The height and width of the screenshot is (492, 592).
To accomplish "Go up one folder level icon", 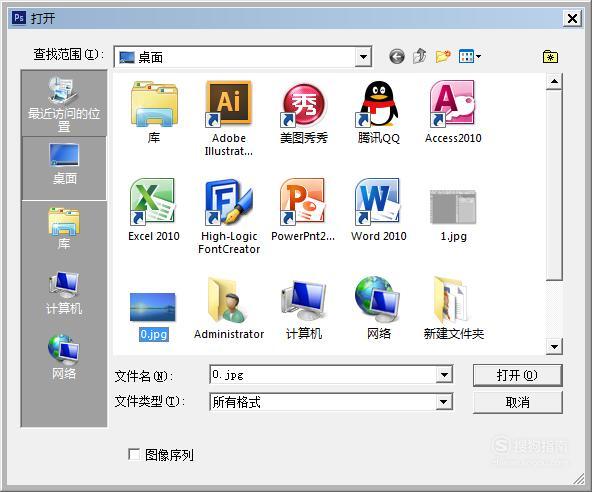I will click(419, 56).
